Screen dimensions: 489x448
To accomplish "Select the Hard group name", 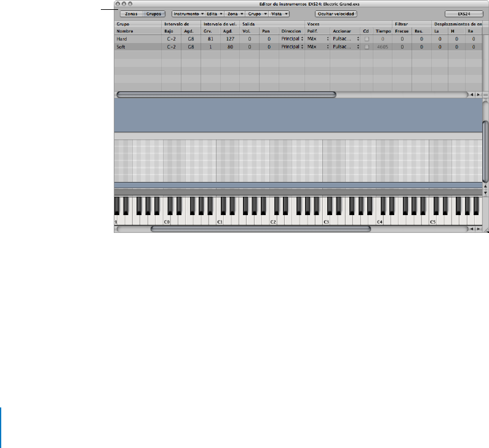I will click(x=122, y=39).
